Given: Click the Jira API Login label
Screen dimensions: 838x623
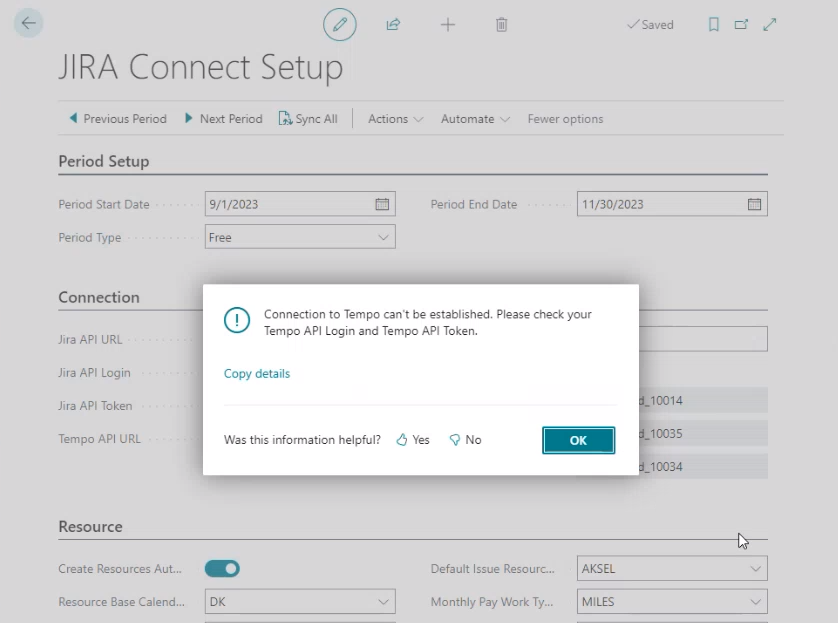Looking at the screenshot, I should point(94,372).
